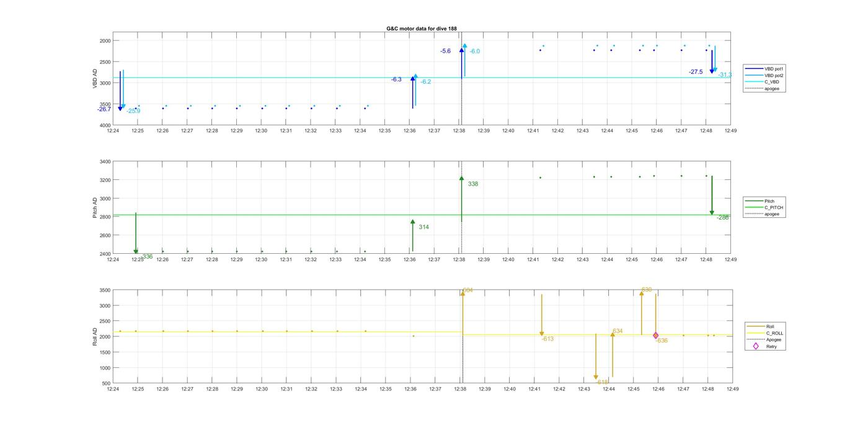Click the '-6.3' VBD data label

tap(396, 79)
